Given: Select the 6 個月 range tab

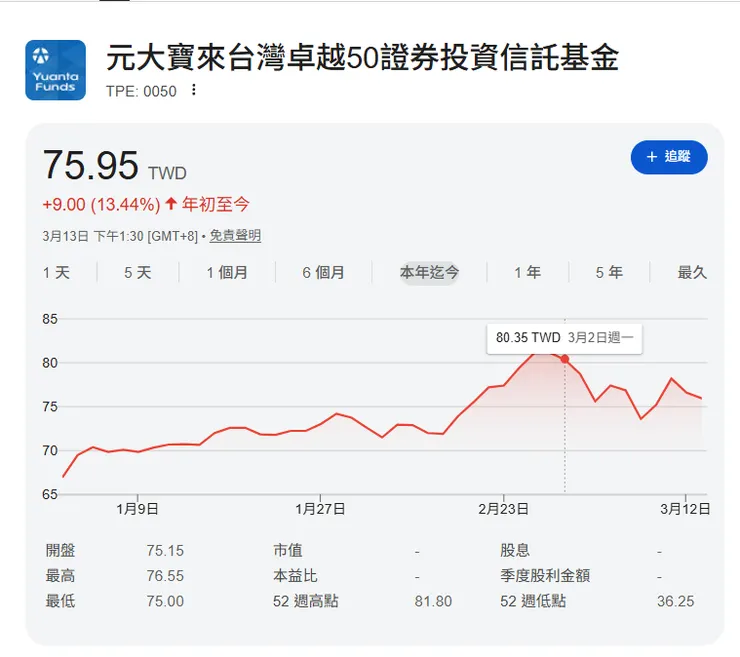Looking at the screenshot, I should (x=323, y=272).
